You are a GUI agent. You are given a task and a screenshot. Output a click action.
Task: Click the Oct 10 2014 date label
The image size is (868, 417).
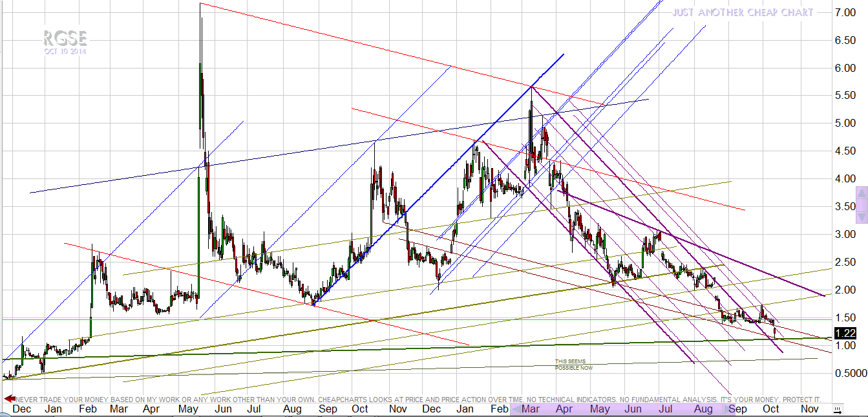[x=65, y=52]
